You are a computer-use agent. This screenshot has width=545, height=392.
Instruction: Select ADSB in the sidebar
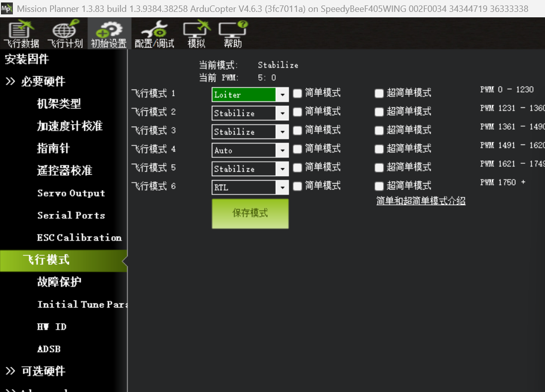coord(49,348)
